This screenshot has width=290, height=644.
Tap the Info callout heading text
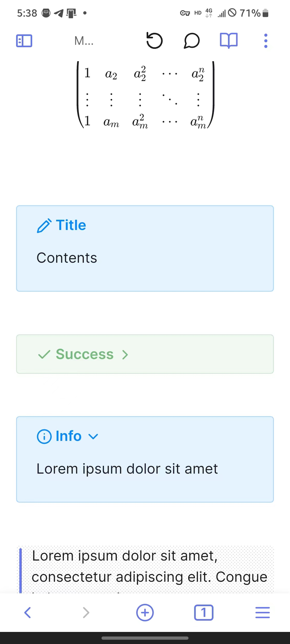pyautogui.click(x=68, y=436)
